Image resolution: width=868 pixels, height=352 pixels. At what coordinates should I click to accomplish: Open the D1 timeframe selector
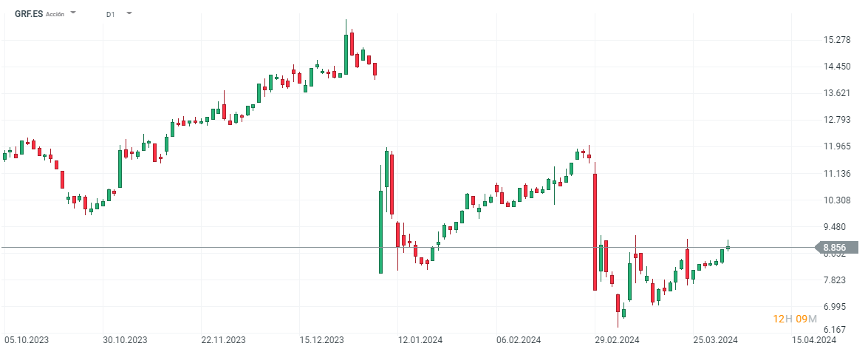[111, 14]
